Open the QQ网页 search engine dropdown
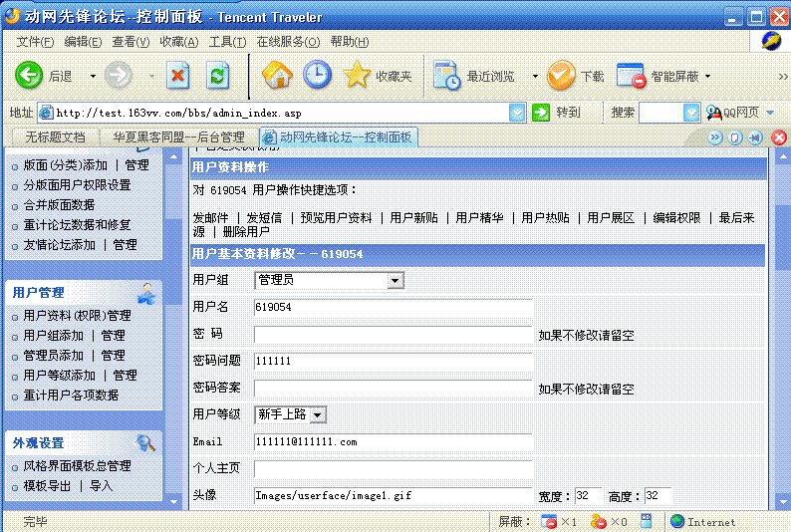791x532 pixels. coord(770,113)
